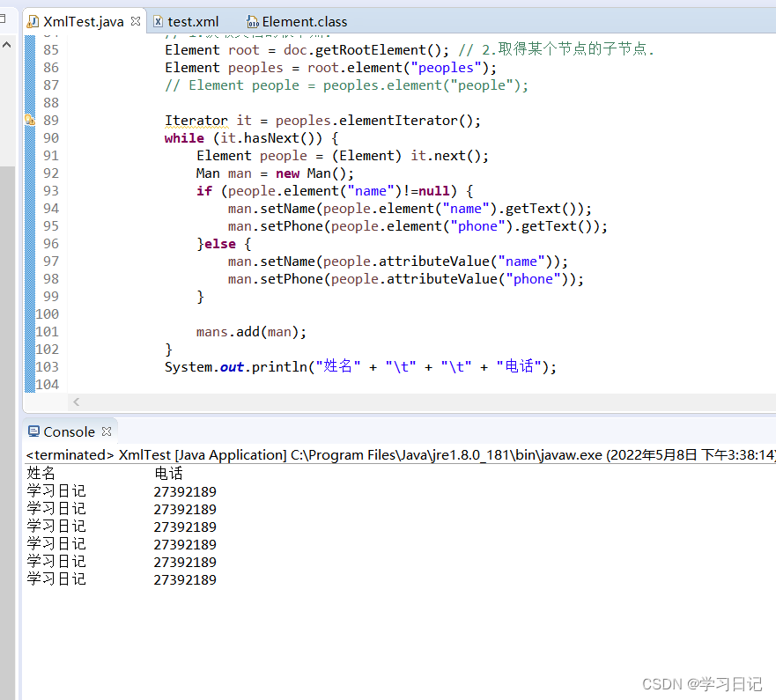The height and width of the screenshot is (700, 776).
Task: Click 'System.out.println' statement on line 103
Action: (x=360, y=367)
